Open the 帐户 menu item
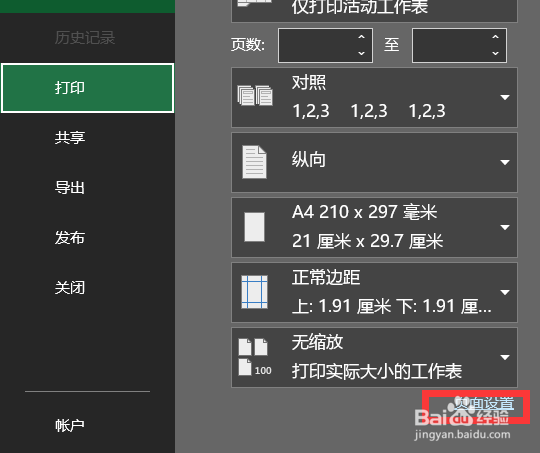Viewport: 540px width, 453px height. (70, 425)
